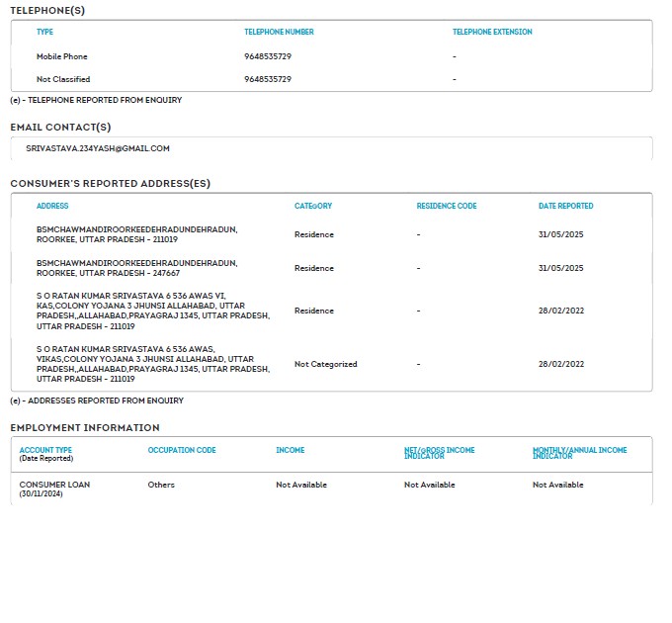672x623 pixels.
Task: Select the Not Categorized category entry
Action: coord(325,364)
